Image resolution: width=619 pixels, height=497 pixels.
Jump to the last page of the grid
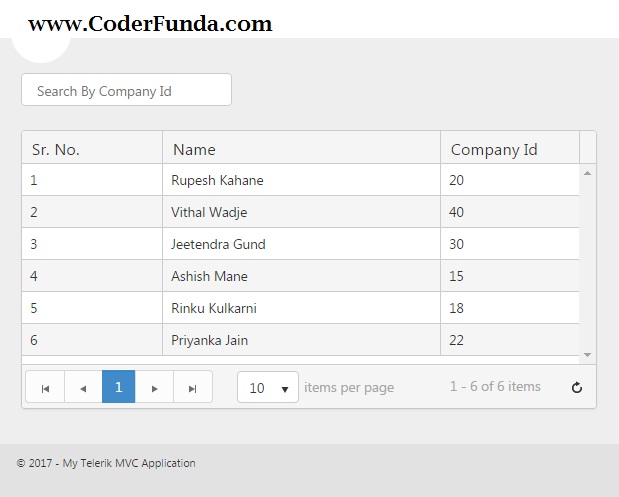[x=193, y=388]
